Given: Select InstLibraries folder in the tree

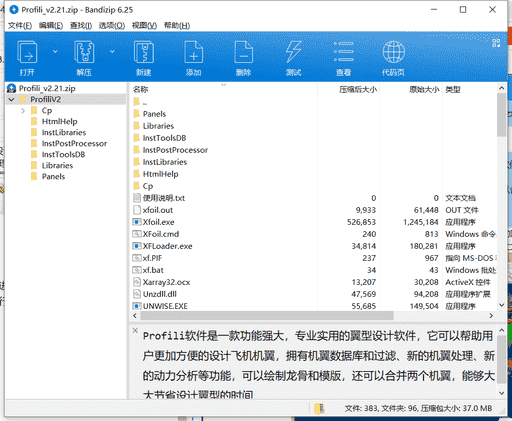Looking at the screenshot, I should pos(64,132).
